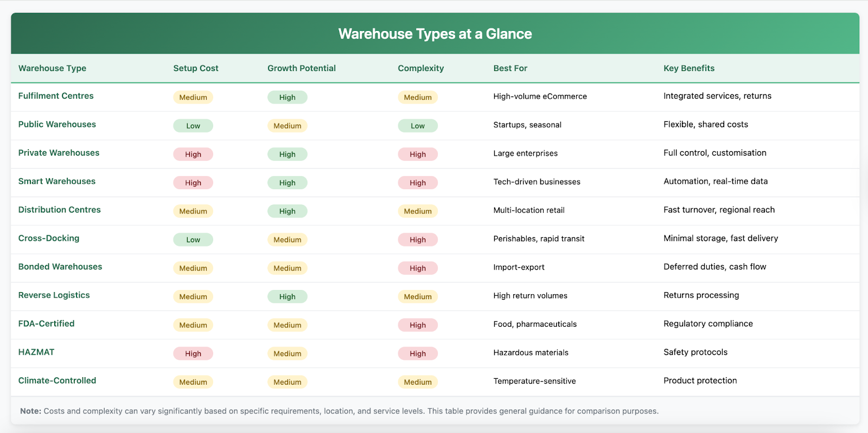This screenshot has width=868, height=433.
Task: Click the Perishables, rapid transit cell
Action: click(539, 238)
